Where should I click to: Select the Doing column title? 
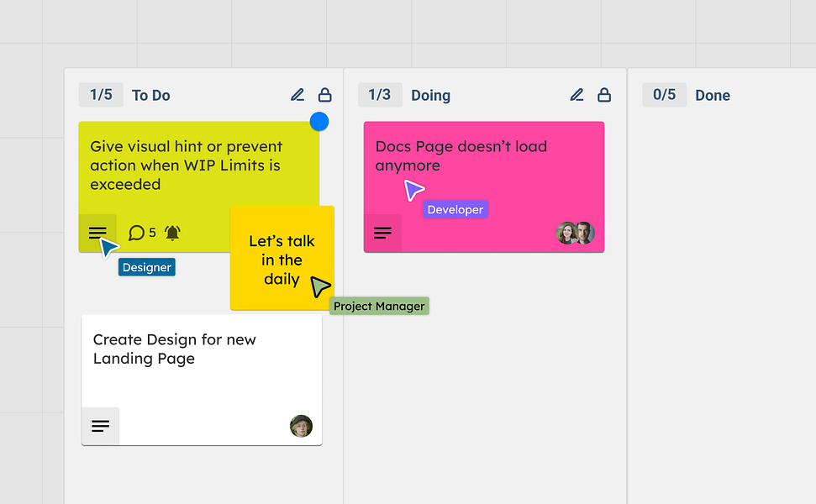(x=431, y=95)
